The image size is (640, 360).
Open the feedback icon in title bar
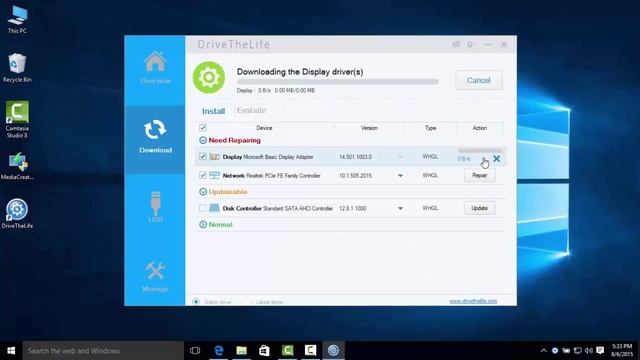tap(456, 44)
